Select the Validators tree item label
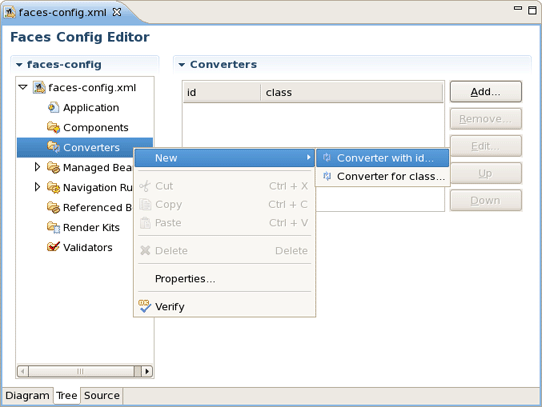Screen dimensions: 542x407 coord(88,248)
